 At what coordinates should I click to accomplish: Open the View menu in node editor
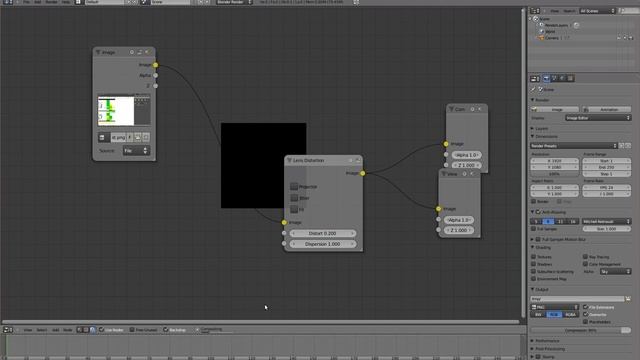point(28,330)
